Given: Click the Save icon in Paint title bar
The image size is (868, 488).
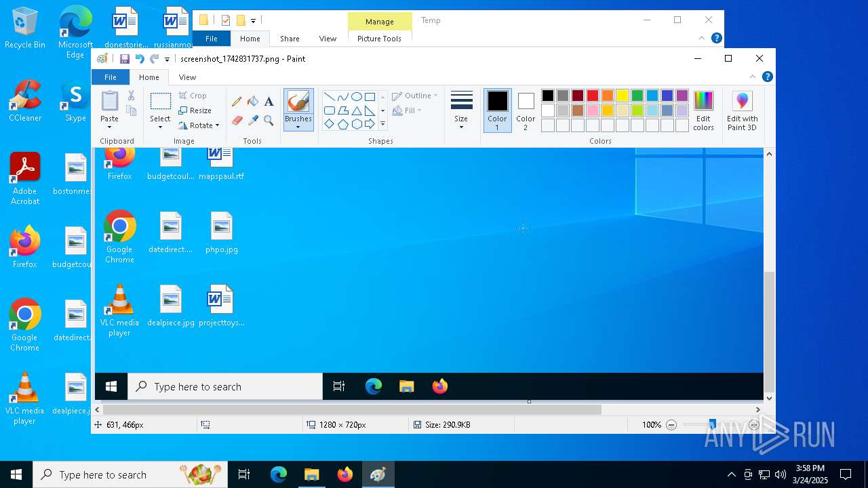Looking at the screenshot, I should (x=125, y=59).
